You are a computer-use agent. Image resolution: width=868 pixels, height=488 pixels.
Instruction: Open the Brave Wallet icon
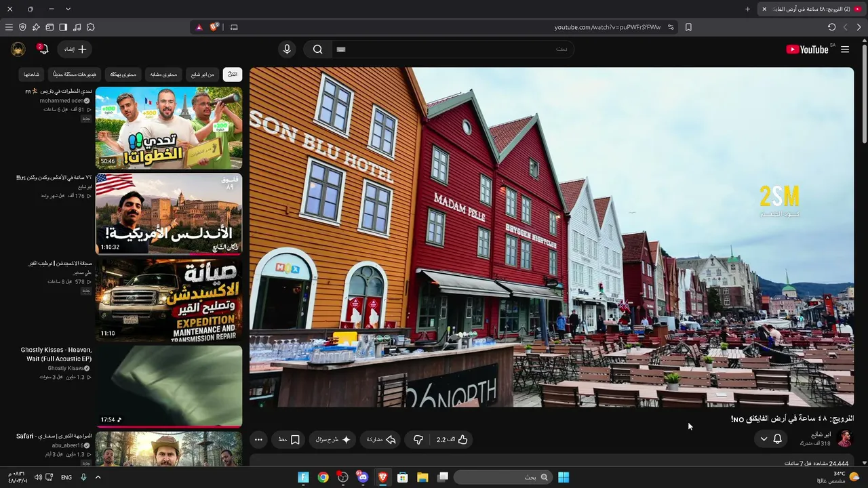pyautogui.click(x=50, y=27)
